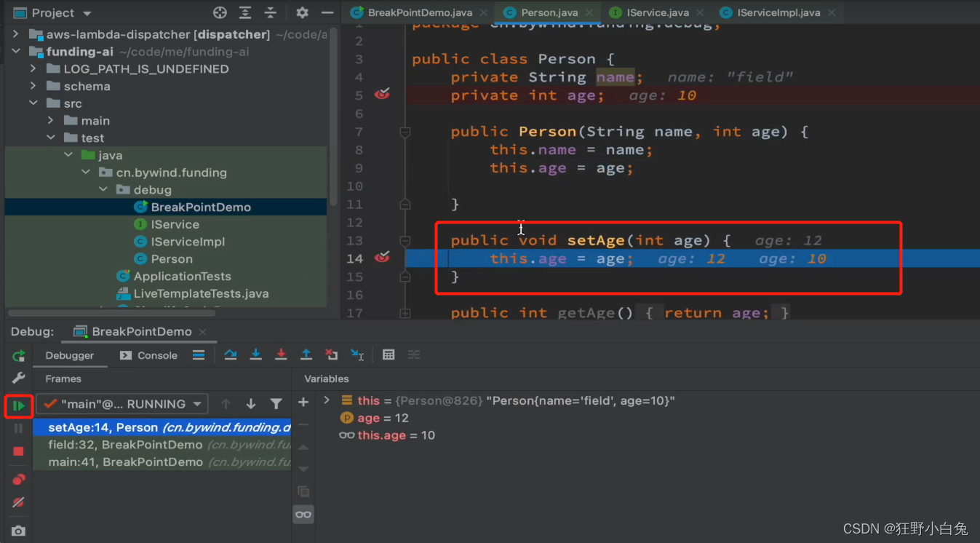Image resolution: width=980 pixels, height=543 pixels.
Task: Step out of current method
Action: point(306,355)
